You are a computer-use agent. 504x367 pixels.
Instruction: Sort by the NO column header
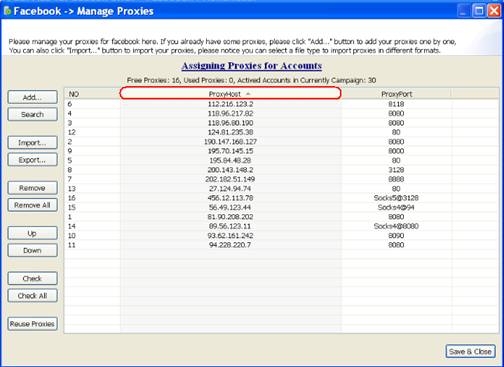coord(92,94)
